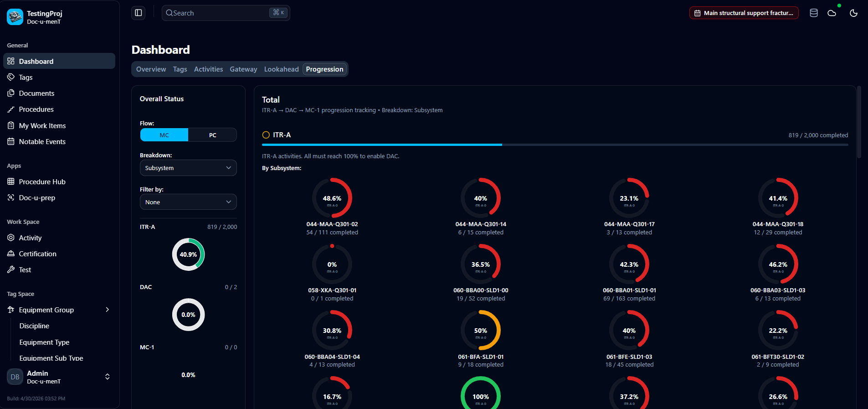Open Documents in the sidebar
The height and width of the screenshot is (409, 868).
pyautogui.click(x=59, y=93)
